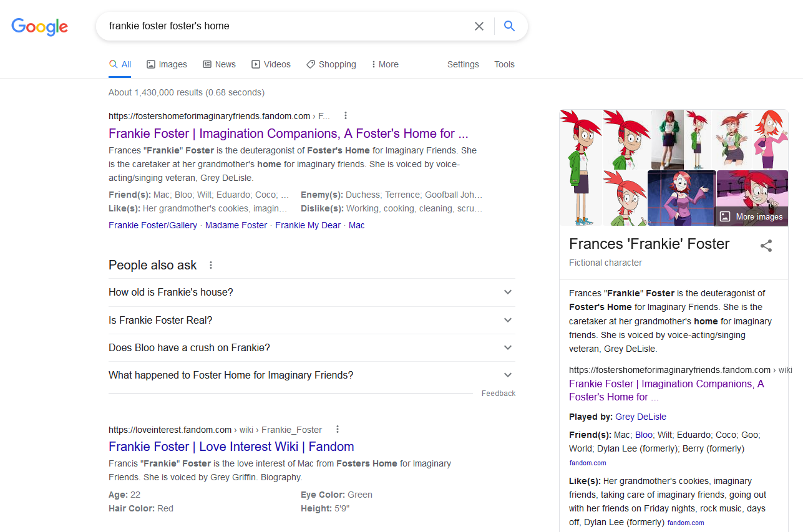Open the Frankie Foster/Gallery sitelink
Viewport: 803px width, 532px height.
(x=153, y=225)
